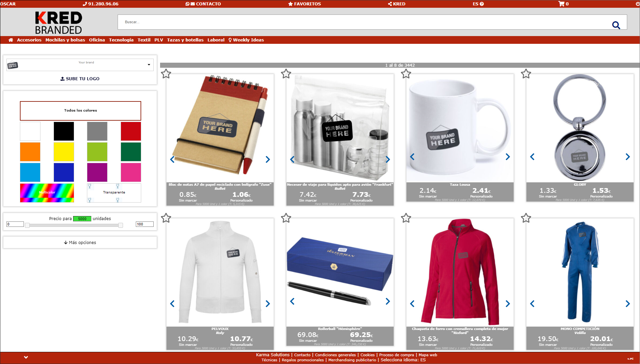
Task: Open the ES language selector in top bar
Action: pyautogui.click(x=478, y=4)
